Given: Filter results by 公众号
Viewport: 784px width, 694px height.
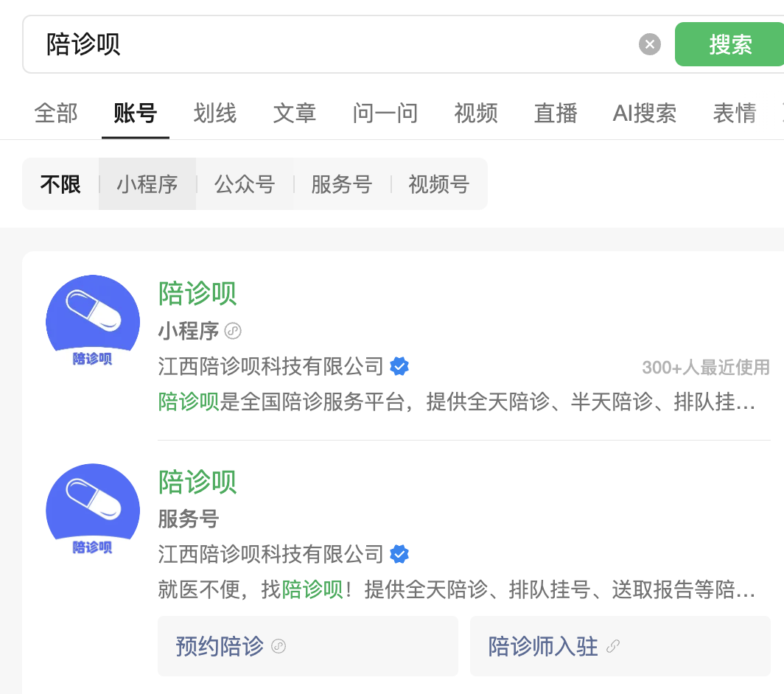Looking at the screenshot, I should [245, 184].
